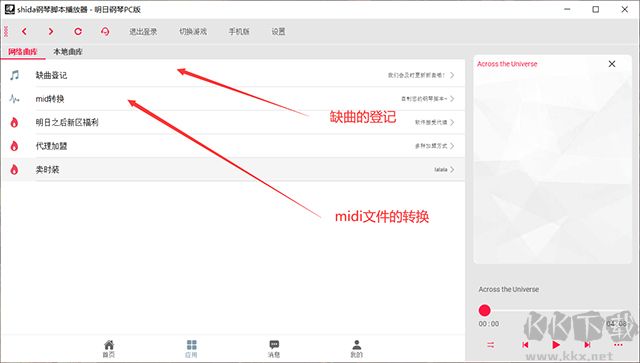This screenshot has width=640, height=363.
Task: Expand chevron on 缺曲登记 row
Action: click(x=452, y=75)
